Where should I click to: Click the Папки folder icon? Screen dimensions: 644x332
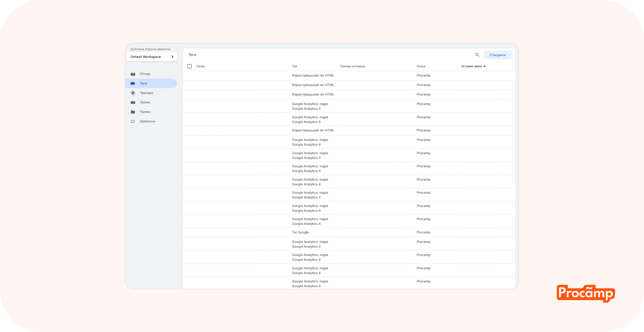click(x=133, y=112)
